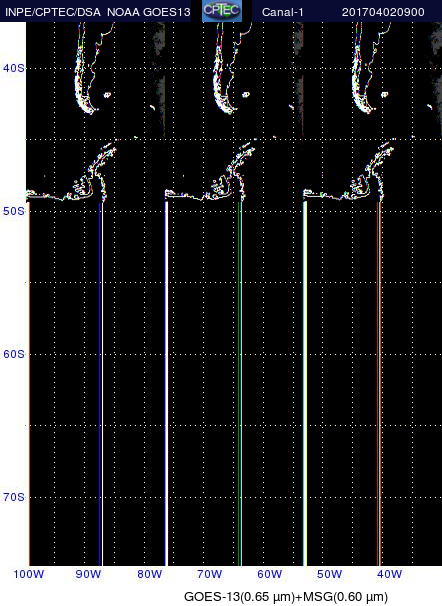The height and width of the screenshot is (606, 442).
Task: Click the 100W longitude label
Action: tap(29, 574)
